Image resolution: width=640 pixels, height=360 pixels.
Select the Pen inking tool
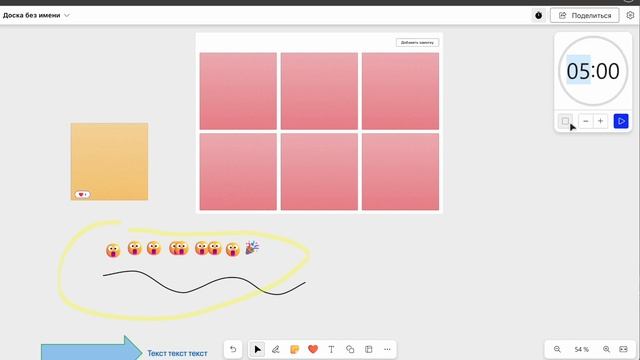tap(276, 349)
